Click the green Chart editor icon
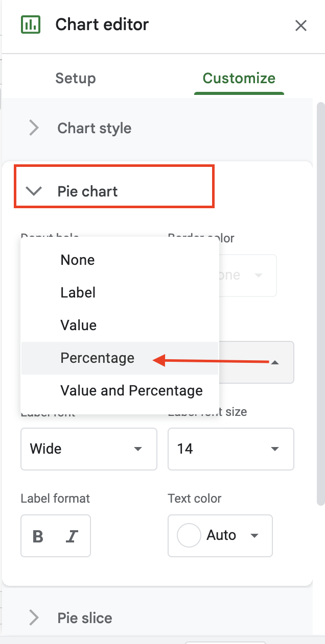 click(31, 24)
